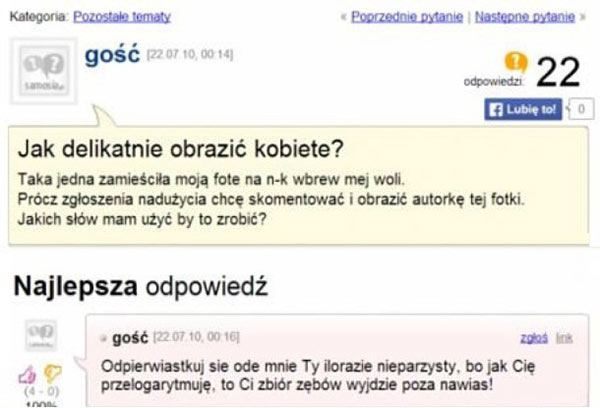Click the thumbs-up icon on best answer

point(28,371)
